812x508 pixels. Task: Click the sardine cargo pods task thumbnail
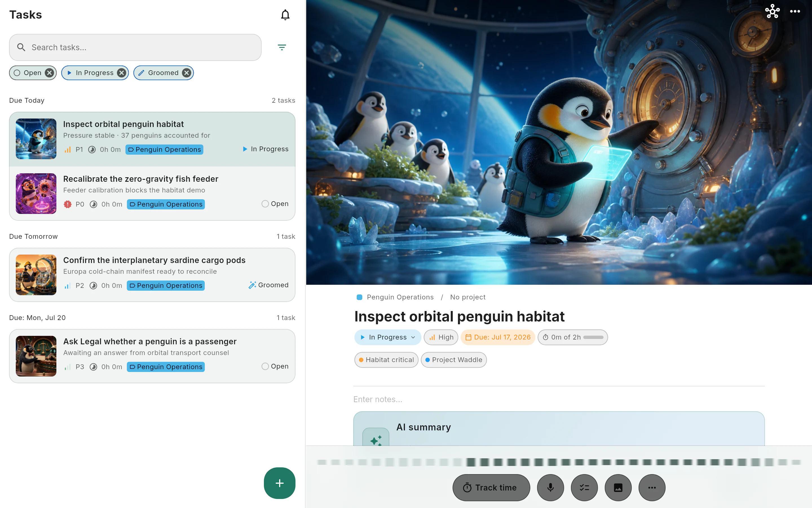[36, 275]
